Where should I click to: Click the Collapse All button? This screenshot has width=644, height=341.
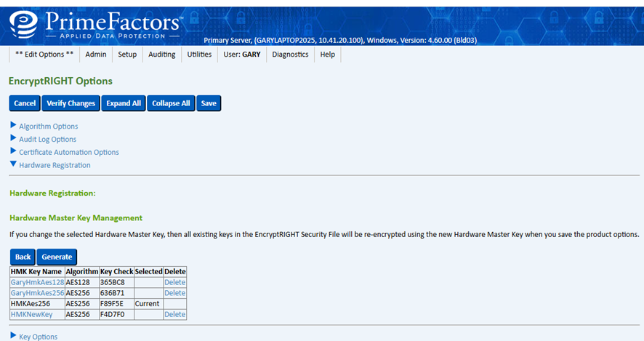coord(171,103)
